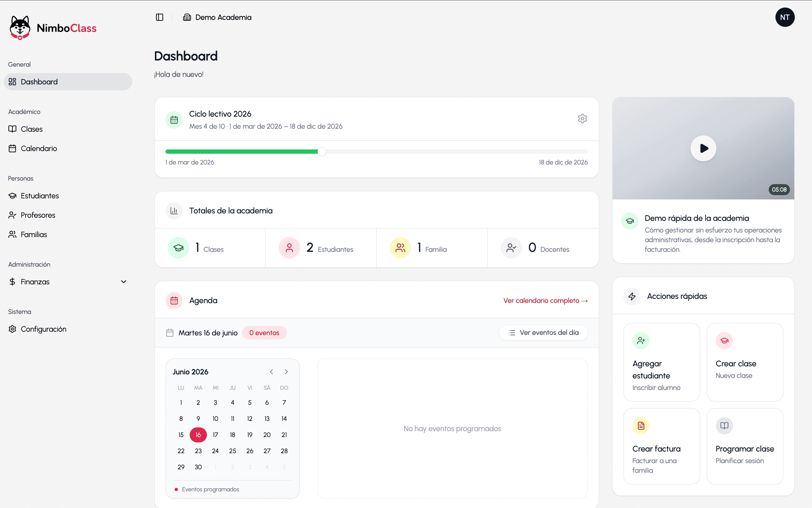Click the NimboClass husky logo
Screen dimensions: 812x508
tap(20, 28)
